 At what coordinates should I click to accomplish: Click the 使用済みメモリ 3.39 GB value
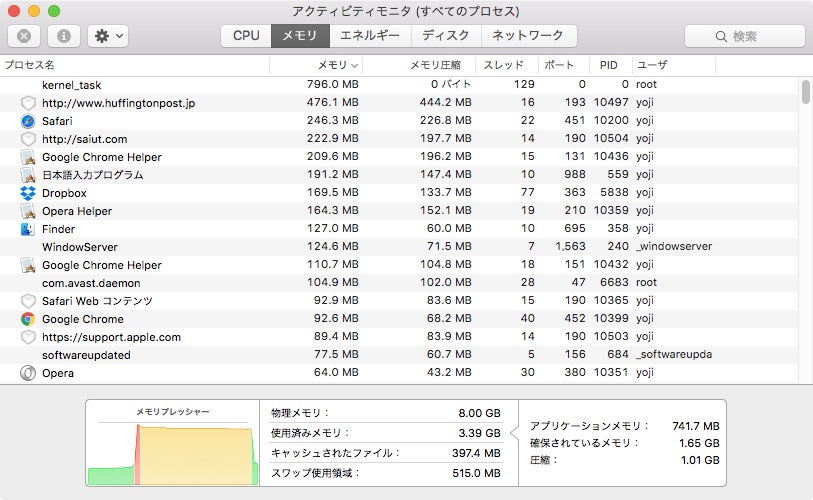[480, 433]
